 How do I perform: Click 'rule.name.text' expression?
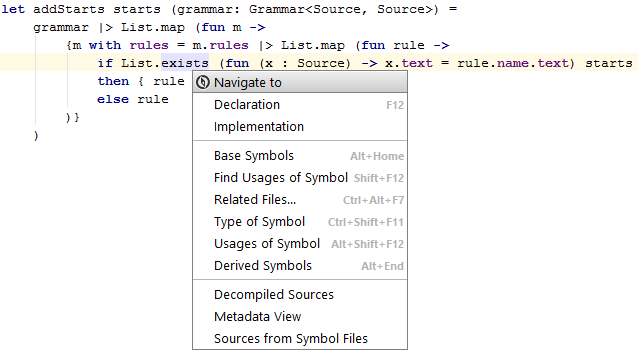coord(512,63)
